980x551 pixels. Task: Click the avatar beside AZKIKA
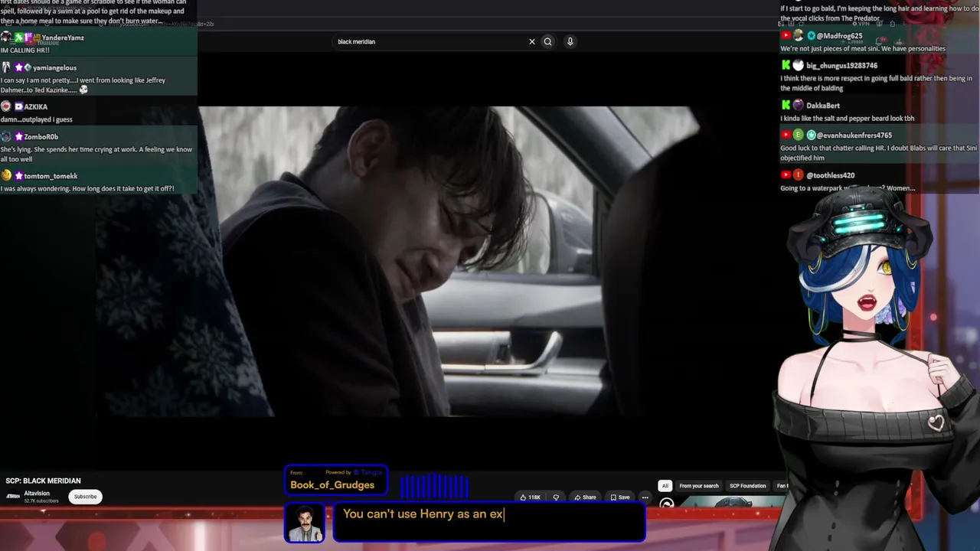(x=6, y=106)
